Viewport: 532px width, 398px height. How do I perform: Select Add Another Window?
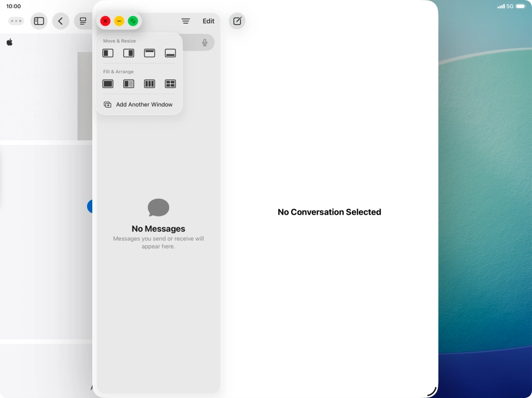(x=139, y=104)
